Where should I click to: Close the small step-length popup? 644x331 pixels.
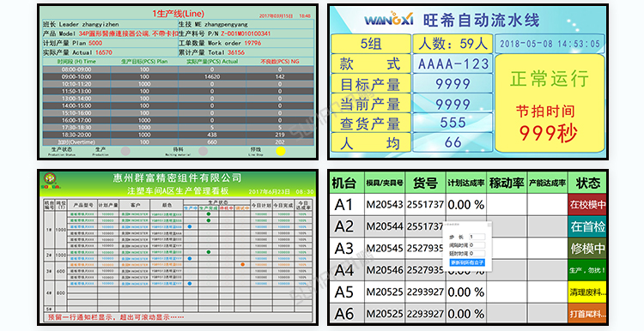[x=489, y=225]
